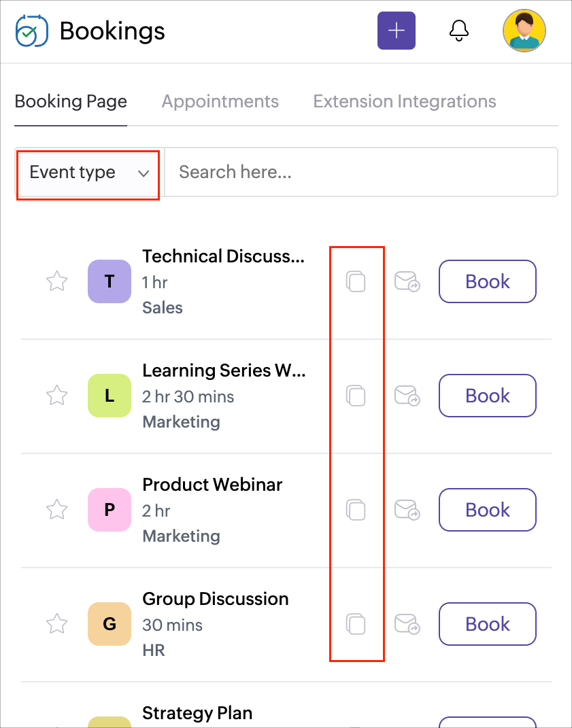Copy link for Product Webinar event

pyautogui.click(x=356, y=510)
